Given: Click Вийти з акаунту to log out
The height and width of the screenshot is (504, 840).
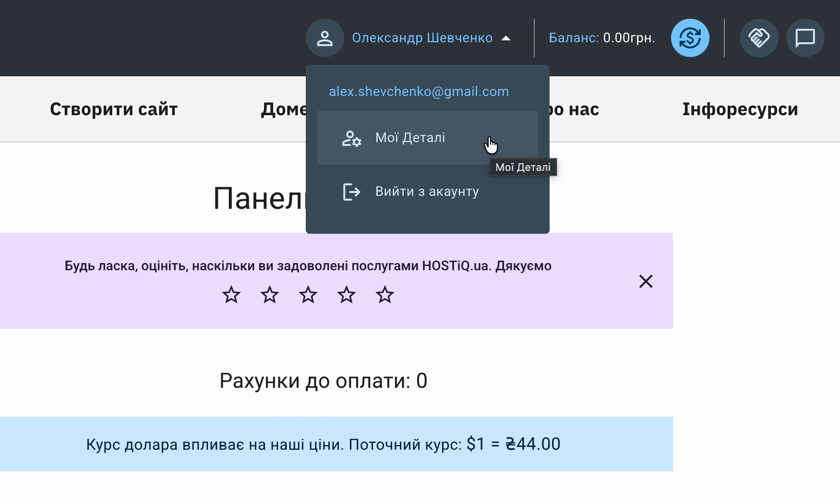Looking at the screenshot, I should (426, 192).
